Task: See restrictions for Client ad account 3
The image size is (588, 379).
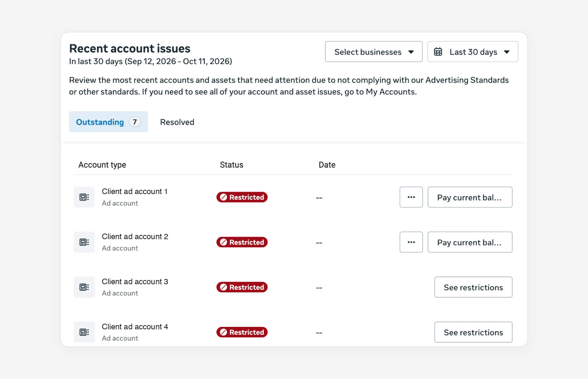Action: 473,287
